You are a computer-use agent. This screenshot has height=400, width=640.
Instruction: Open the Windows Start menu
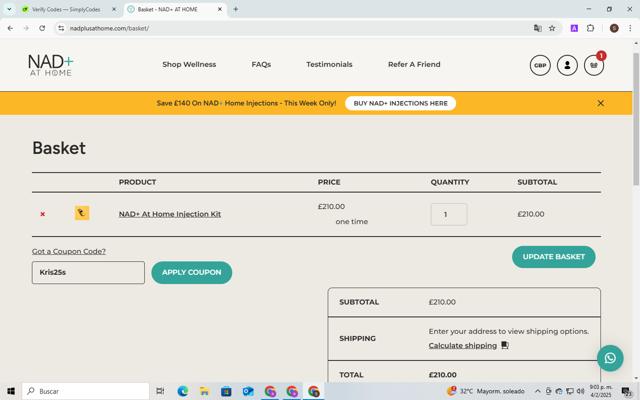(x=11, y=391)
